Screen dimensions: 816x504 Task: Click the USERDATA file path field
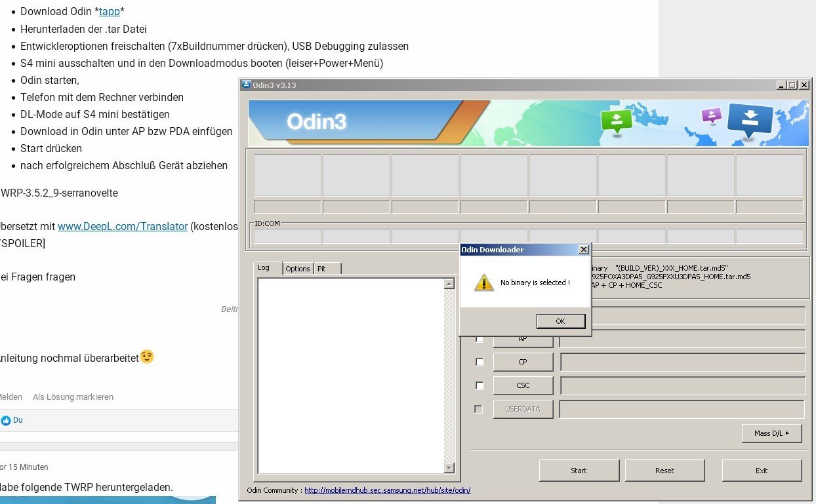pyautogui.click(x=683, y=409)
